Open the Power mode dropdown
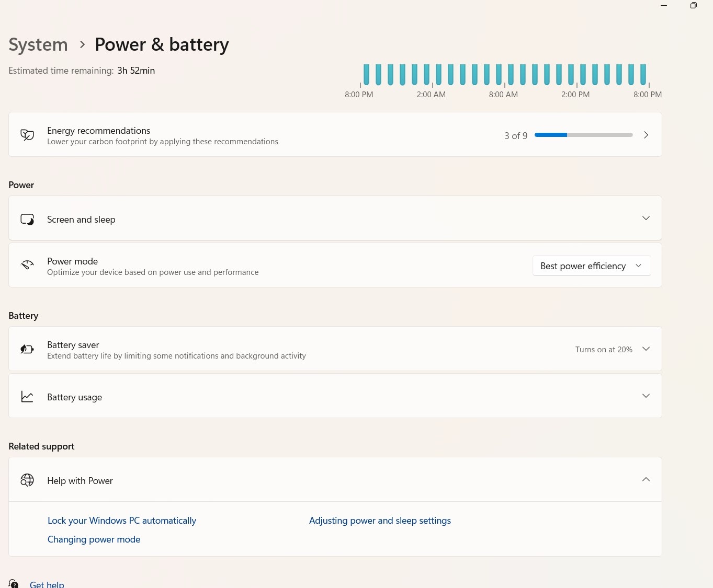The image size is (713, 588). point(591,266)
